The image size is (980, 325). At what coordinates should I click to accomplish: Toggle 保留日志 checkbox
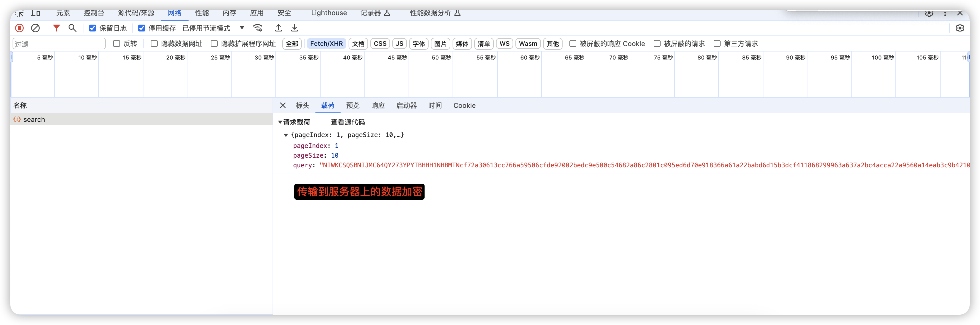click(93, 28)
